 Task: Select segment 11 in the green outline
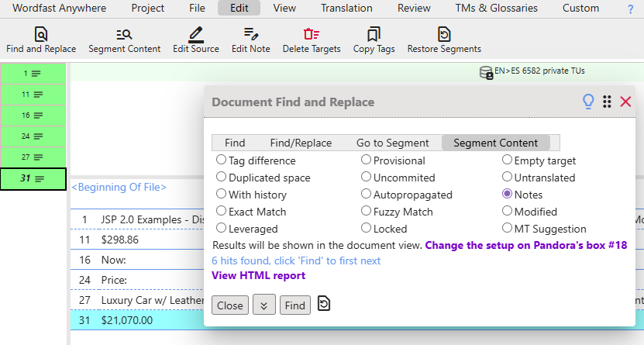coord(33,95)
